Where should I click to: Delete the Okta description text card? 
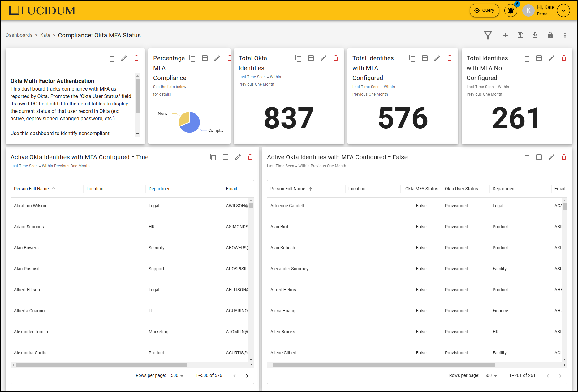point(136,58)
